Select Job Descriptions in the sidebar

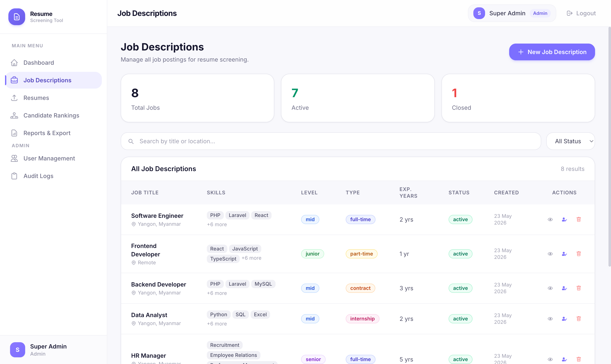click(53, 80)
